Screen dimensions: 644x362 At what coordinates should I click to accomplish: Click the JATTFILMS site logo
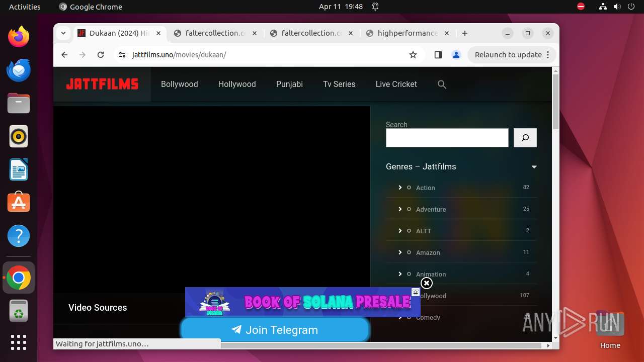[102, 84]
